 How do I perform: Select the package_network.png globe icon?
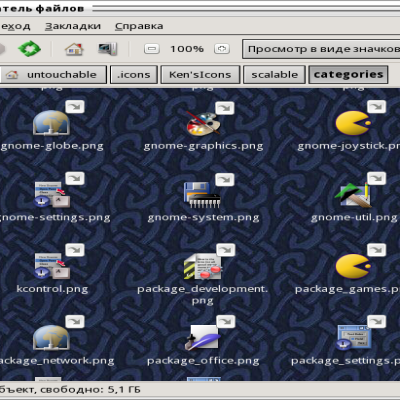pos(51,337)
